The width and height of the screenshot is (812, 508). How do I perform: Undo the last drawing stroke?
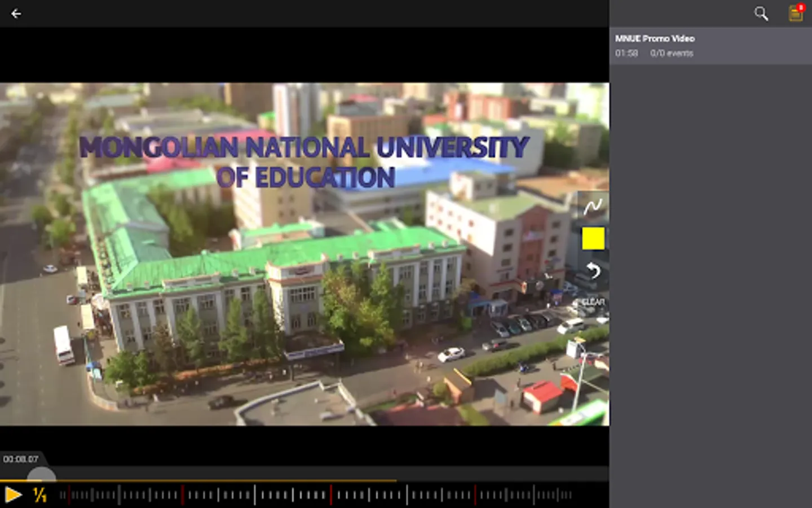pos(593,271)
